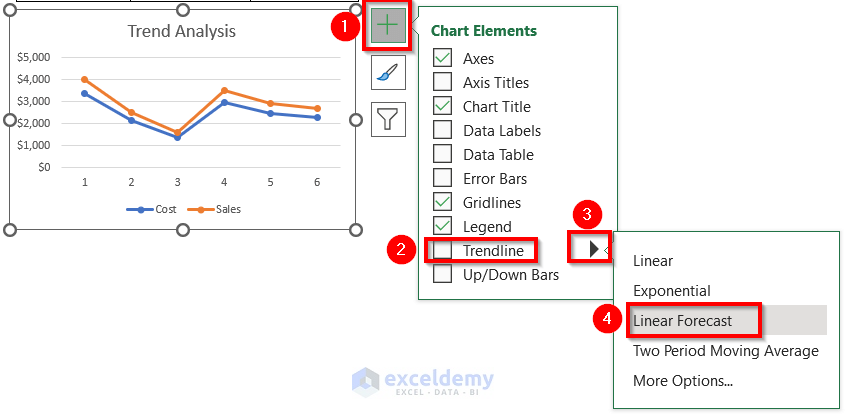Image resolution: width=846 pixels, height=414 pixels.
Task: Pick Two Period Moving Average
Action: [x=725, y=351]
